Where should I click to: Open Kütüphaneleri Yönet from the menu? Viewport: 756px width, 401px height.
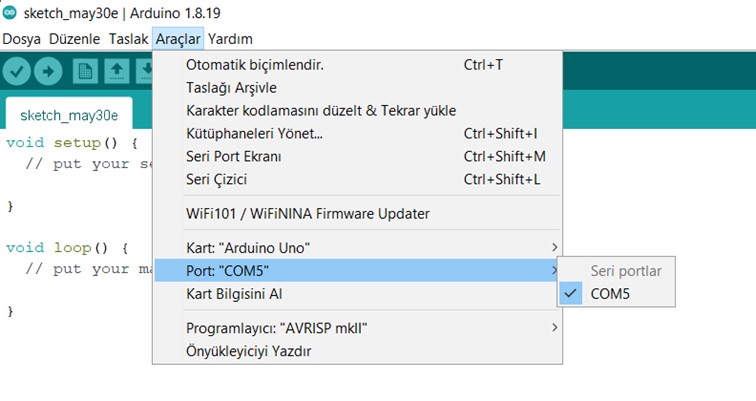[357, 134]
